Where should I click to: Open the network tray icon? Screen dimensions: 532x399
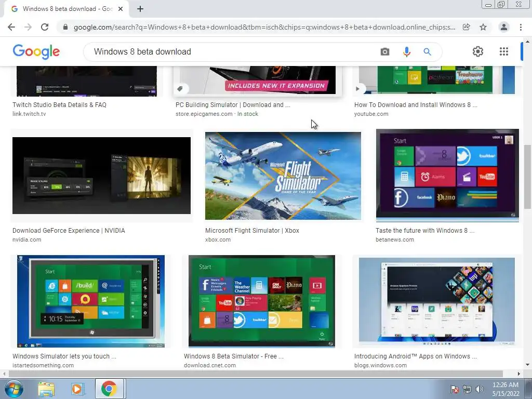(467, 389)
